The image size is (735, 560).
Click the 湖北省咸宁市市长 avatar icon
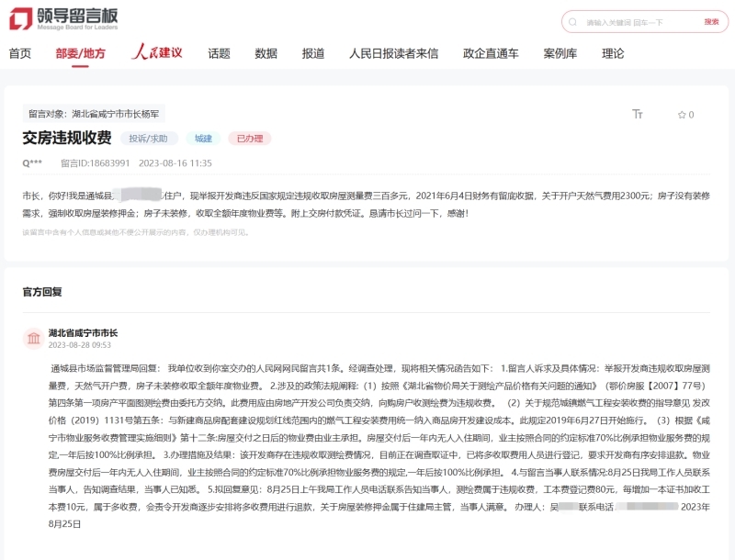tap(31, 338)
